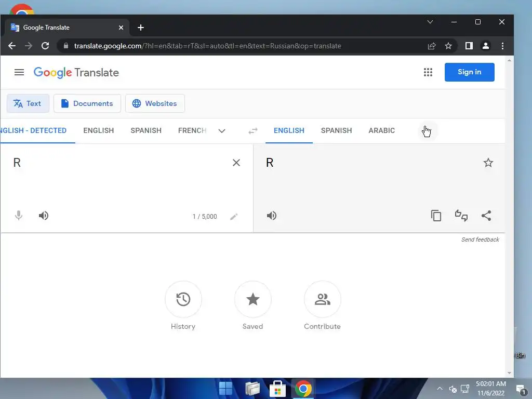532x399 pixels.
Task: Save translation with star icon
Action: (x=488, y=163)
